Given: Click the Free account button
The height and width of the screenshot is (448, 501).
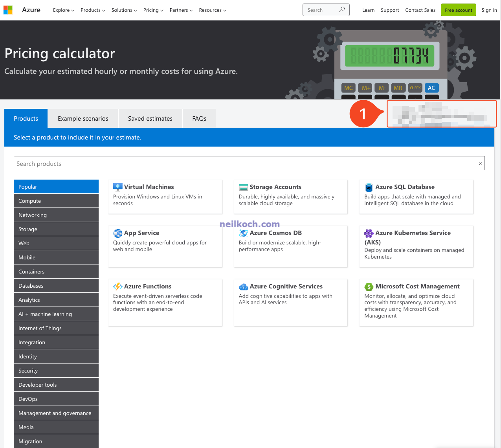Looking at the screenshot, I should (458, 10).
